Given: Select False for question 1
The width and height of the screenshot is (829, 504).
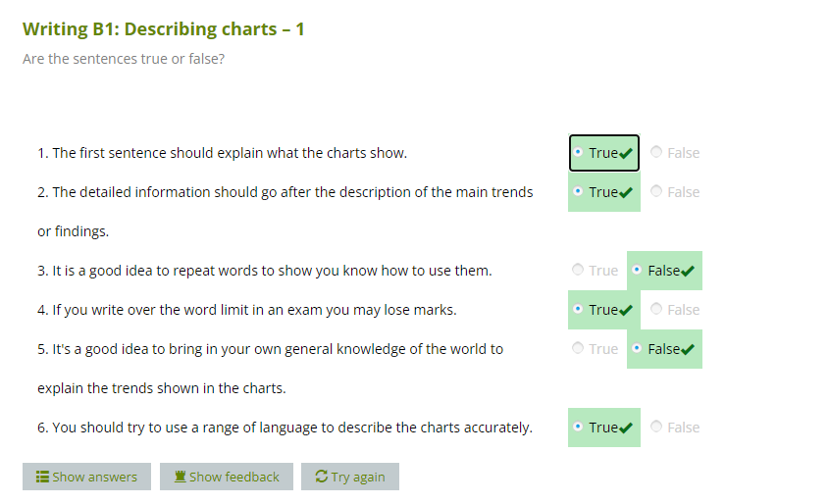Looking at the screenshot, I should tap(657, 152).
